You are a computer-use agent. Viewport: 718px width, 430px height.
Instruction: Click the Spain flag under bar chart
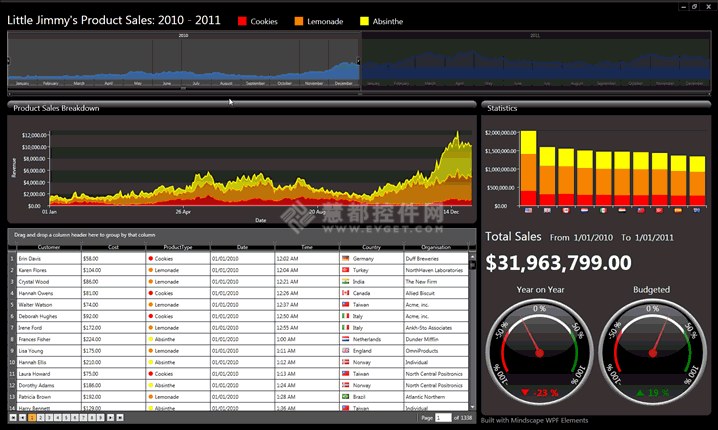pyautogui.click(x=678, y=211)
